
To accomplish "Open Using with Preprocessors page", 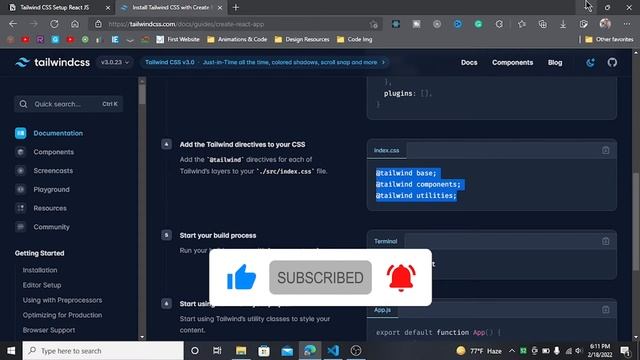I will click(62, 300).
